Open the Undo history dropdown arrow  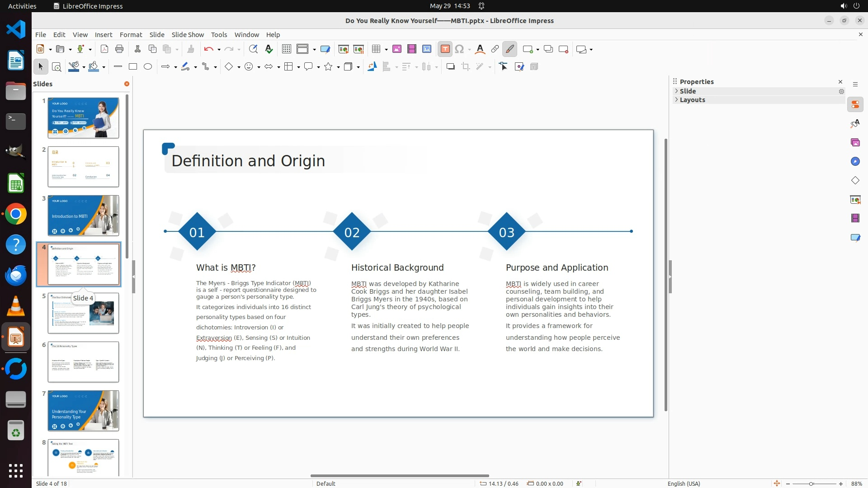[219, 50]
